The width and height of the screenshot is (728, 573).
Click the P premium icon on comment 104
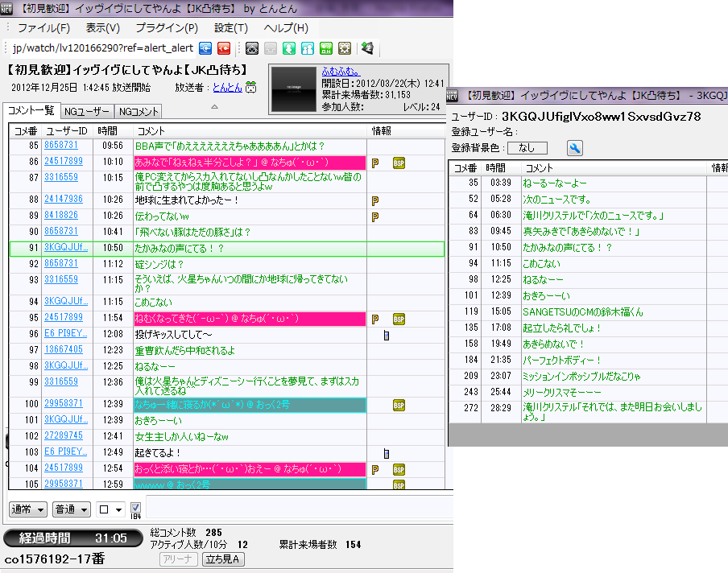375,469
